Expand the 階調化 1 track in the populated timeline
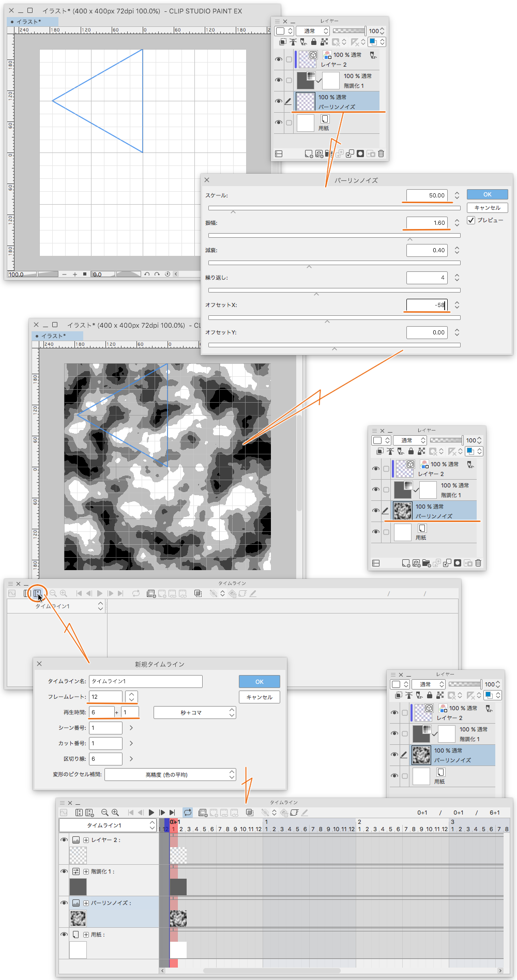The width and height of the screenshot is (517, 980). point(86,871)
